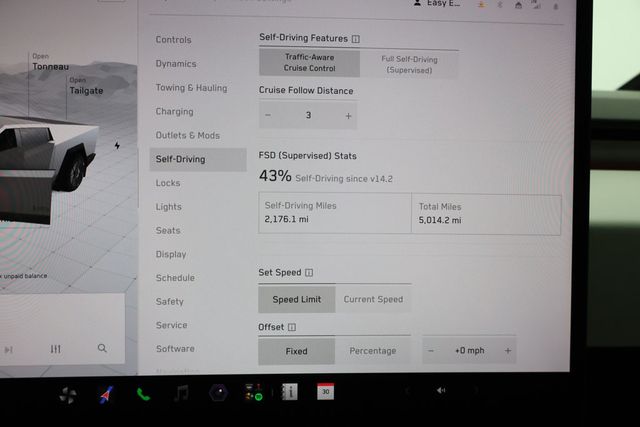
Task: Tap the follow distance value 3
Action: point(308,116)
